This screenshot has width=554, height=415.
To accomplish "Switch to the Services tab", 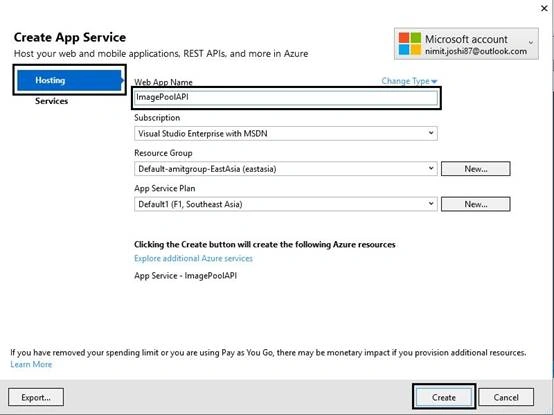I will coord(51,101).
